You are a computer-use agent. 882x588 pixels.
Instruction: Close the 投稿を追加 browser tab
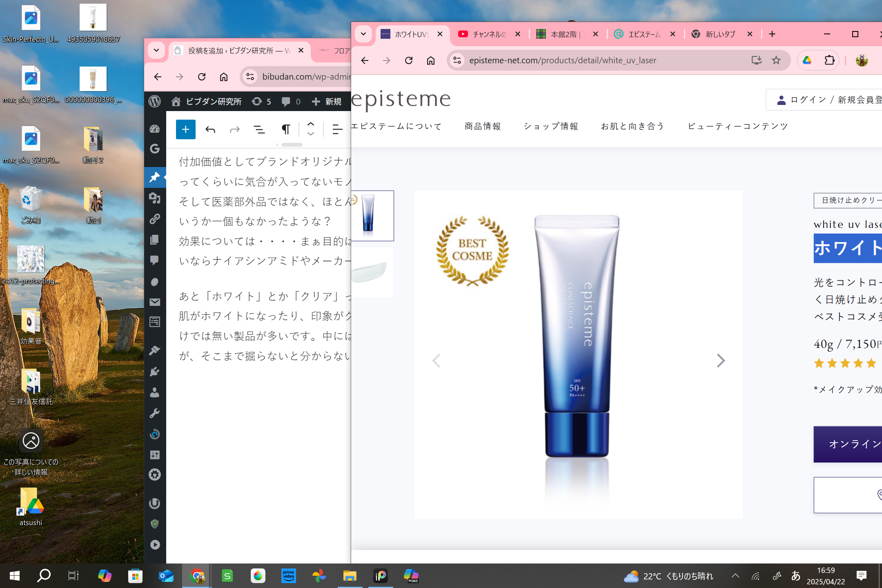tap(301, 50)
